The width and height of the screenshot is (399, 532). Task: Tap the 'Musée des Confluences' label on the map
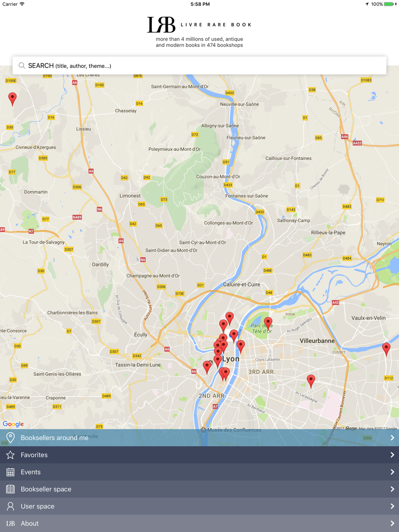pyautogui.click(x=234, y=430)
